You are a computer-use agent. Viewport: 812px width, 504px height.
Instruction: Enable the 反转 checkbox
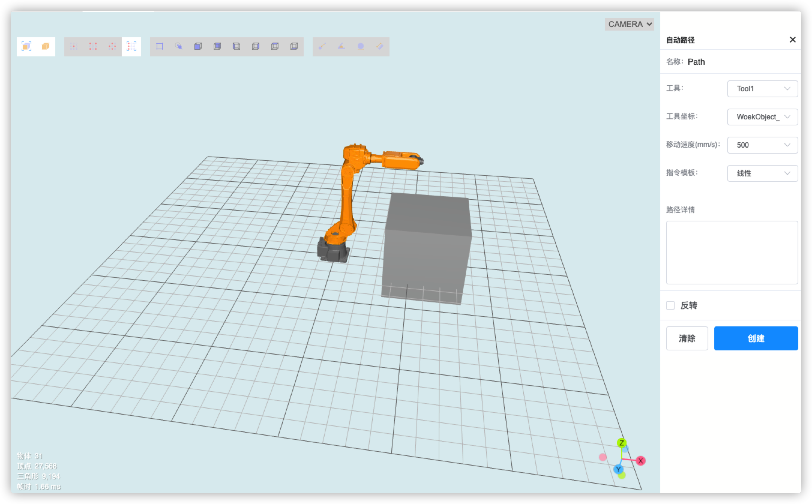670,305
